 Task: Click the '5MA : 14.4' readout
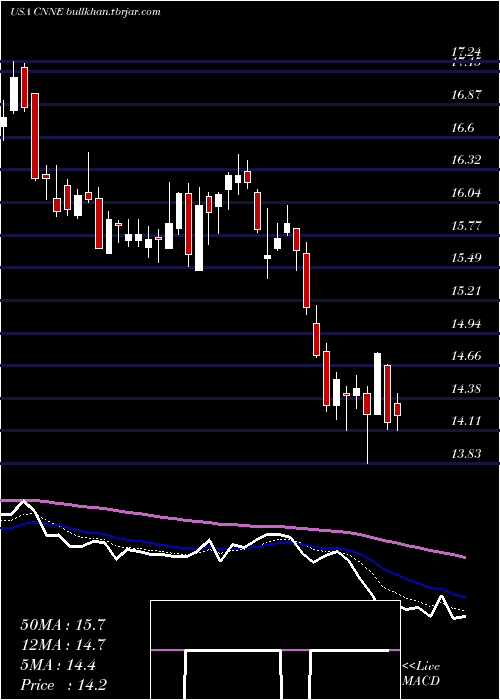point(58,665)
